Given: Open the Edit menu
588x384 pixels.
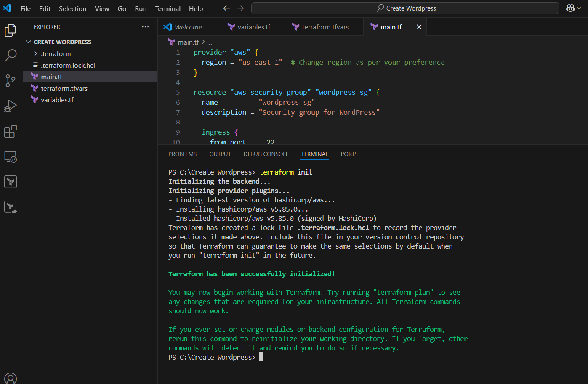Looking at the screenshot, I should [45, 8].
